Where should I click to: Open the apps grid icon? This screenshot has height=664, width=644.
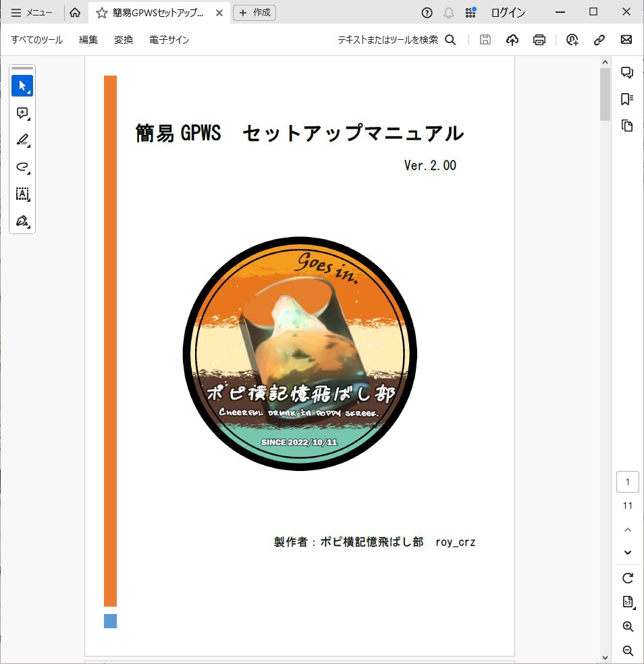point(471,13)
